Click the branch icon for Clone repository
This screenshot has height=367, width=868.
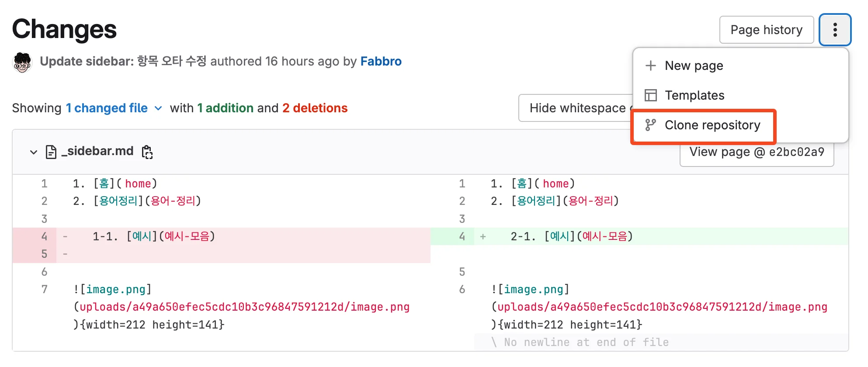pyautogui.click(x=651, y=125)
